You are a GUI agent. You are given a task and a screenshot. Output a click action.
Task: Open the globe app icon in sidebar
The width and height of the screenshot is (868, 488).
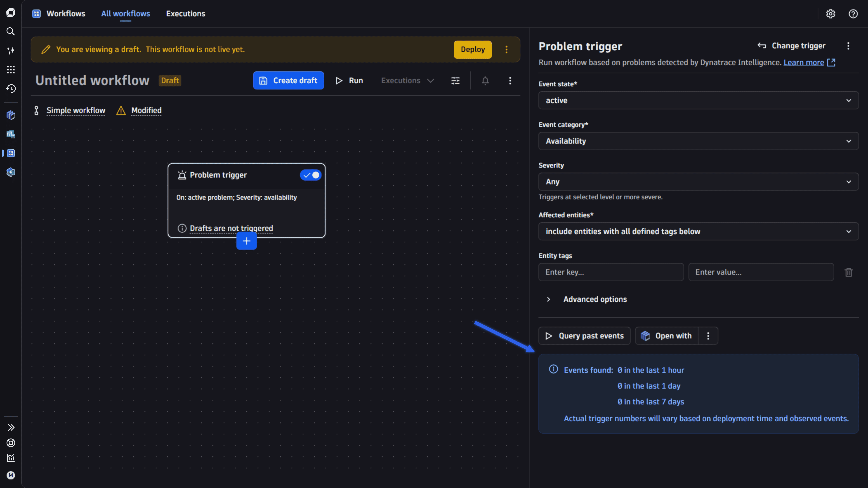(11, 172)
